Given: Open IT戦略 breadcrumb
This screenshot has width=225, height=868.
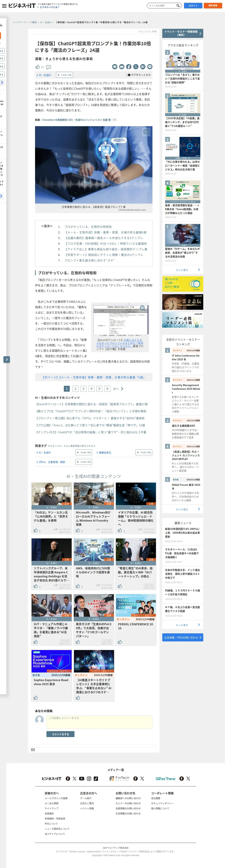Looking at the screenshot, I should [x=33, y=22].
